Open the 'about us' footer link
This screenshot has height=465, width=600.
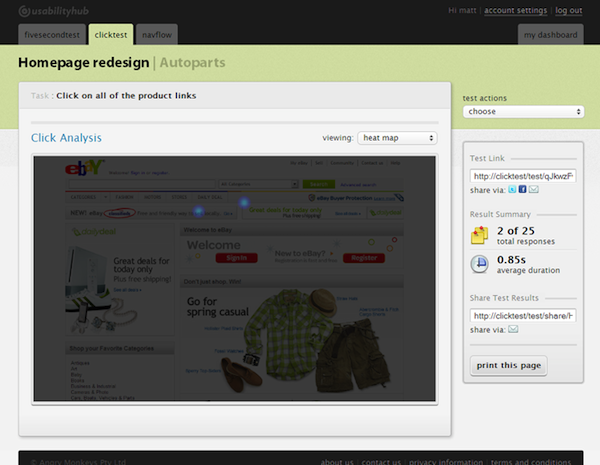click(x=337, y=462)
